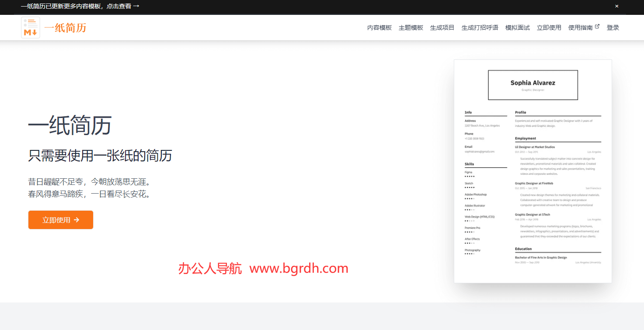Open the 使用指南 link

tap(580, 28)
